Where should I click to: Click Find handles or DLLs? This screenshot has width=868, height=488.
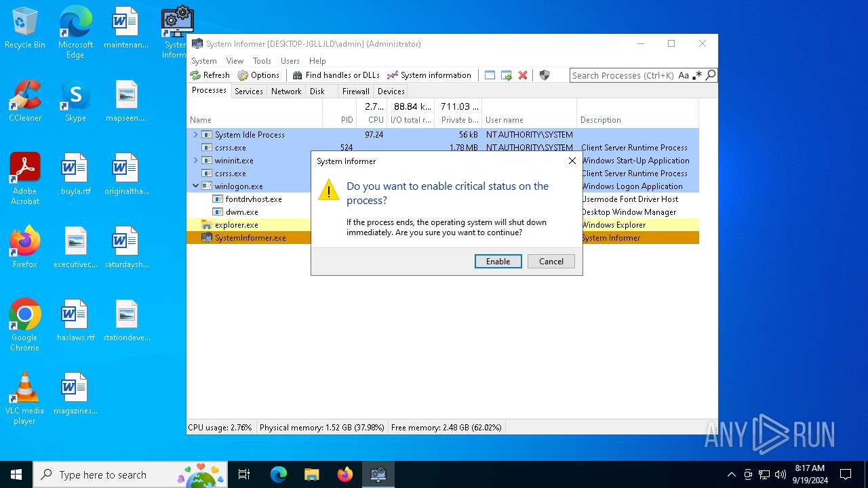(336, 75)
